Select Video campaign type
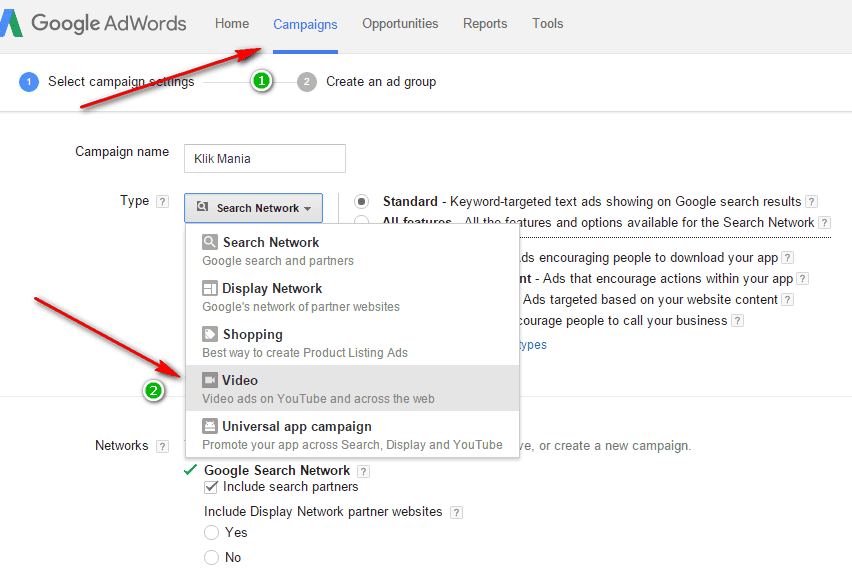 click(352, 388)
